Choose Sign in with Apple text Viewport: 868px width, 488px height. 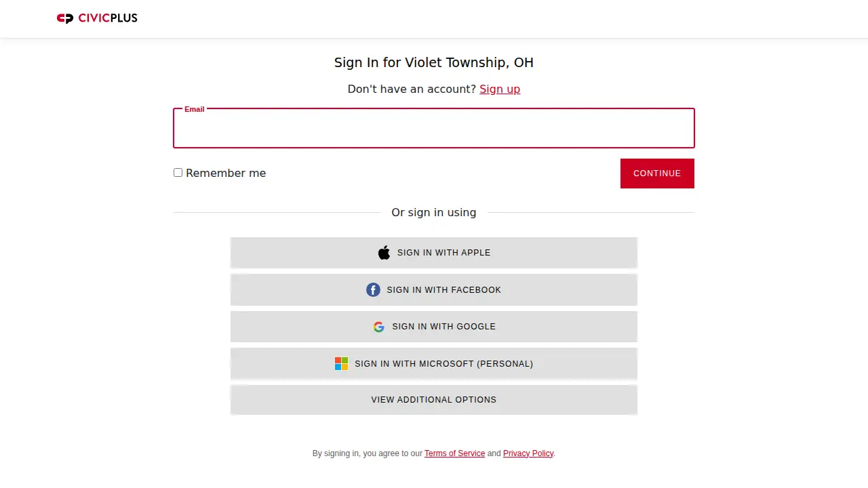pyautogui.click(x=443, y=253)
